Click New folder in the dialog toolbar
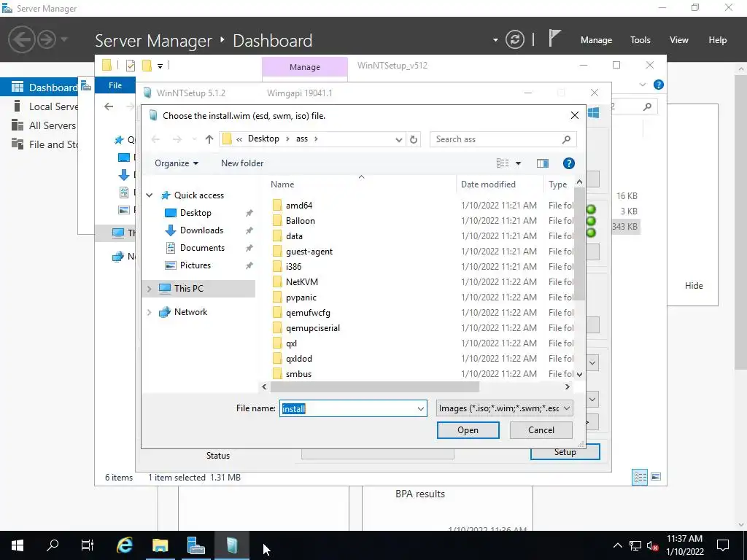This screenshot has width=747, height=560. [242, 163]
